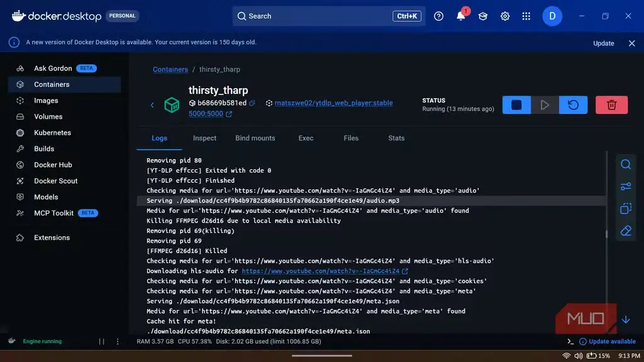
Task: Open the log search magnifier icon
Action: click(x=626, y=164)
